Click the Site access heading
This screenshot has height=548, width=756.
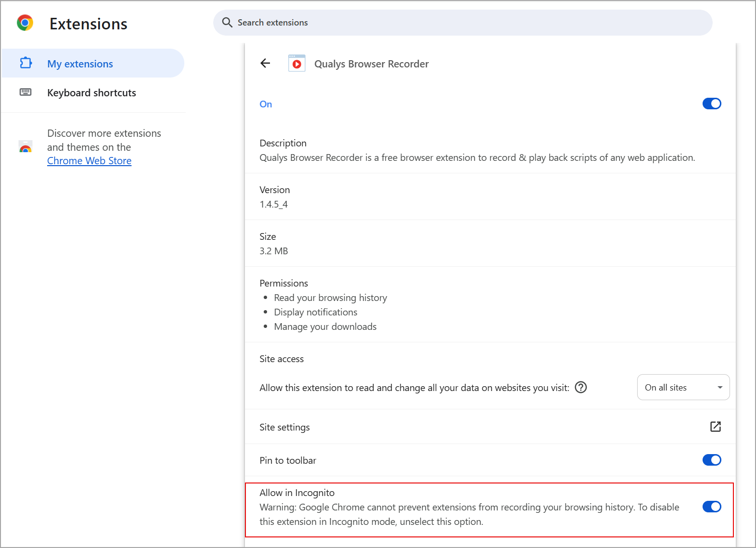(x=282, y=359)
